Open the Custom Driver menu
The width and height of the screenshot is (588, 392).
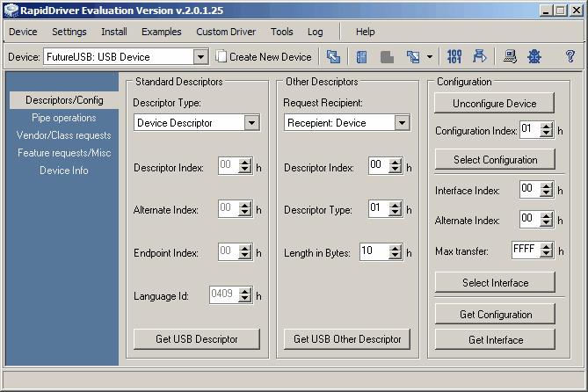(x=226, y=32)
